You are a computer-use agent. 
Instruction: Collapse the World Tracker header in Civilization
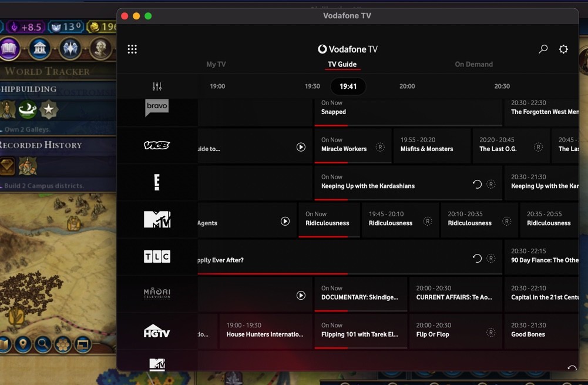(47, 71)
